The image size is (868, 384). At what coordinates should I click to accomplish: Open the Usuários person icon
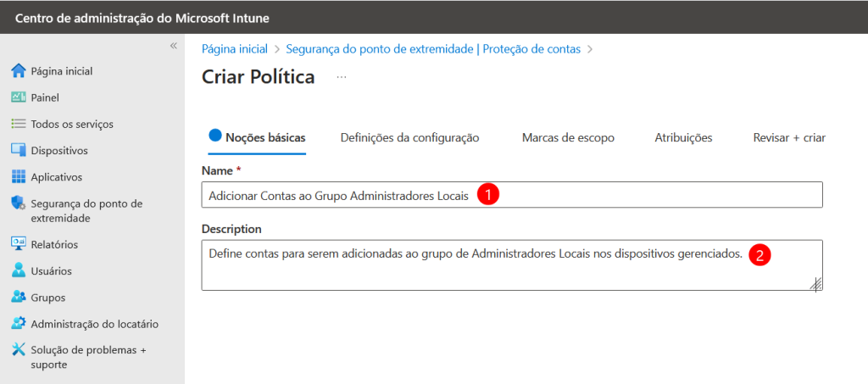click(19, 270)
